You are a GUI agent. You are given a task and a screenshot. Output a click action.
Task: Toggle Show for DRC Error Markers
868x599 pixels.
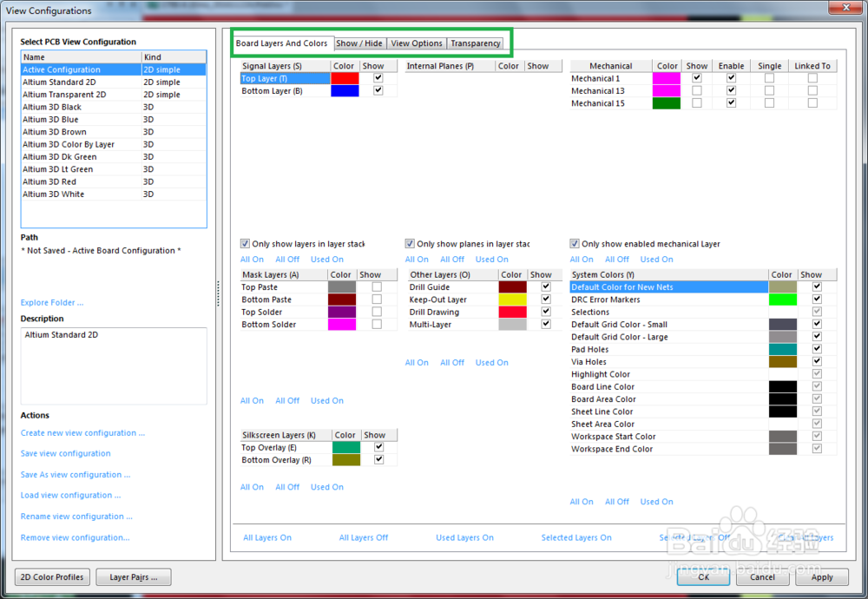[817, 299]
